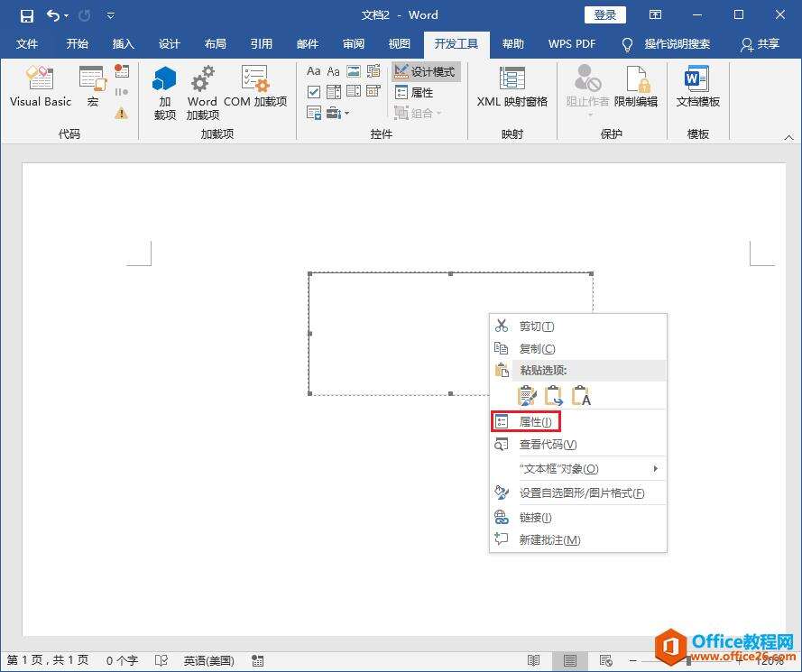Screen dimensions: 802x672
Task: Click language 英语(美国) in status bar
Action: [x=208, y=660]
